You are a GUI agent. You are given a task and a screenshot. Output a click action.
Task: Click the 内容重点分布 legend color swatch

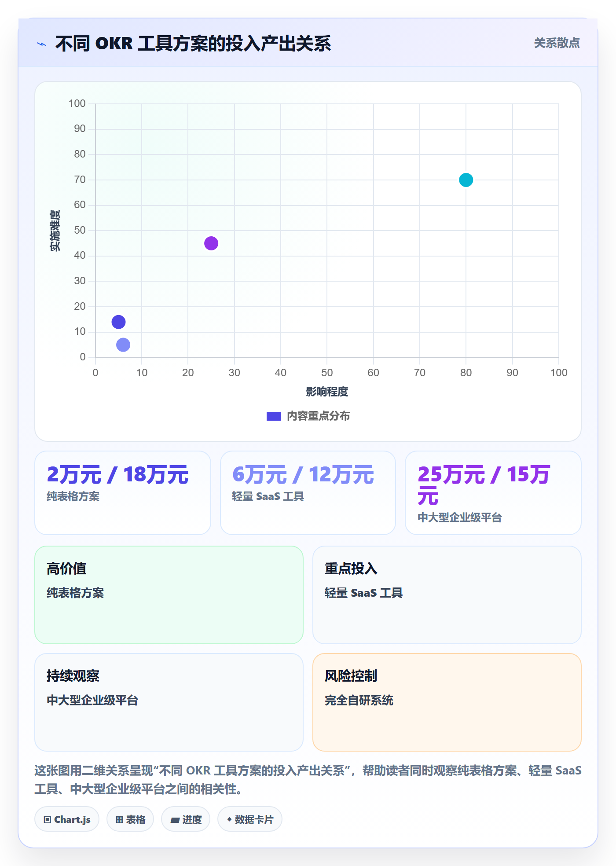(x=274, y=416)
